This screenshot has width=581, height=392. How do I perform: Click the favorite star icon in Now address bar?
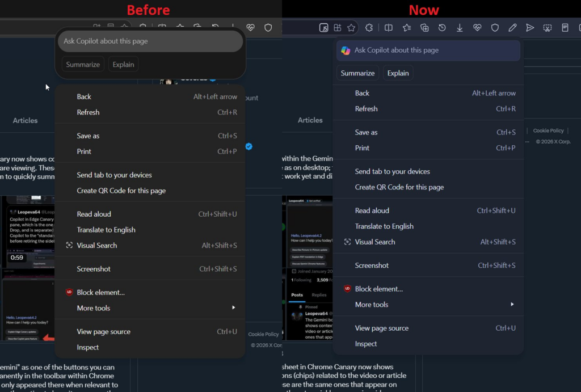point(351,28)
